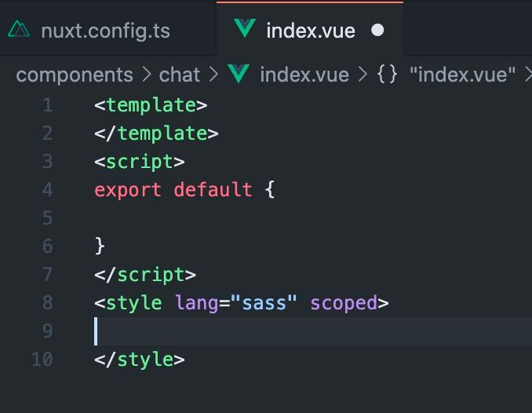Click line number 4 in gutter

[x=48, y=189]
